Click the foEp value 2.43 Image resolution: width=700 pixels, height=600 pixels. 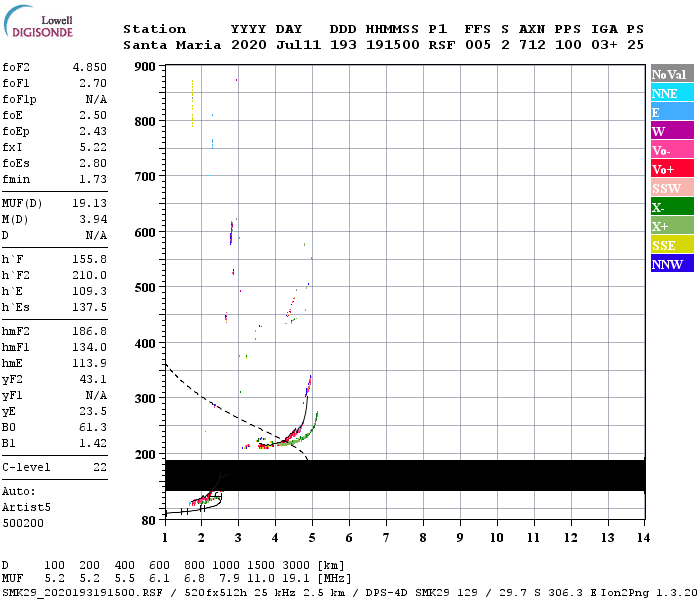click(93, 131)
